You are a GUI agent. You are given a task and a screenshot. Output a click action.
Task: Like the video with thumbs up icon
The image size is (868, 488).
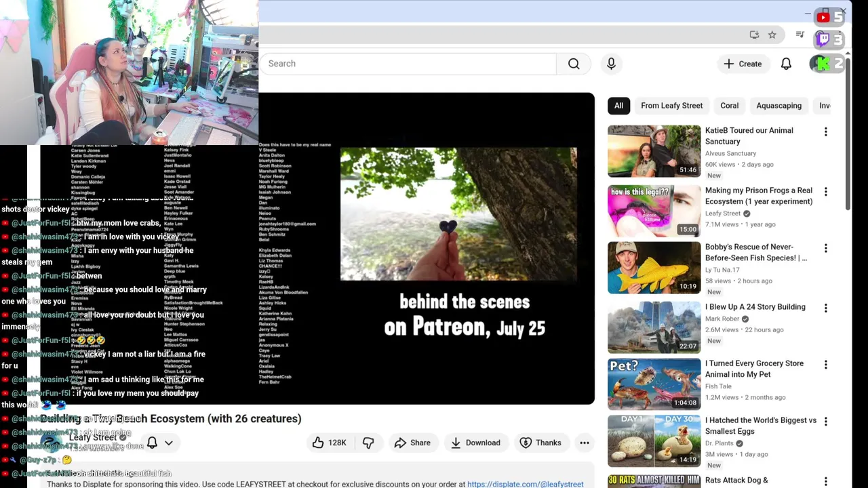pos(318,443)
